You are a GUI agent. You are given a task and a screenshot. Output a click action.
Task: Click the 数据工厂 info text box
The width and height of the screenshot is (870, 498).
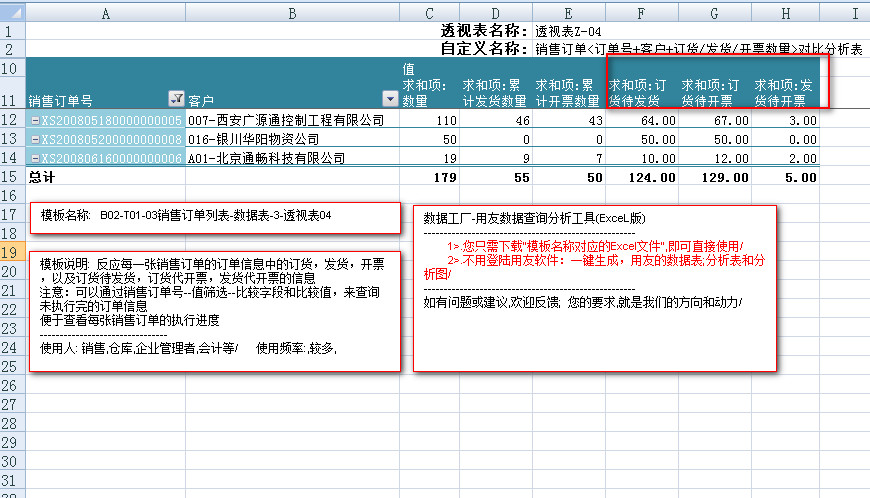click(596, 290)
